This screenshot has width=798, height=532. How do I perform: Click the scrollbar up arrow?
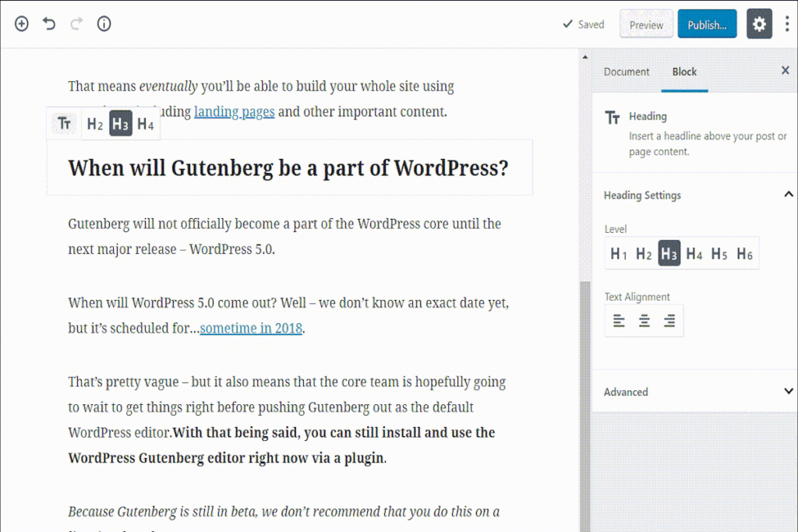click(x=584, y=57)
